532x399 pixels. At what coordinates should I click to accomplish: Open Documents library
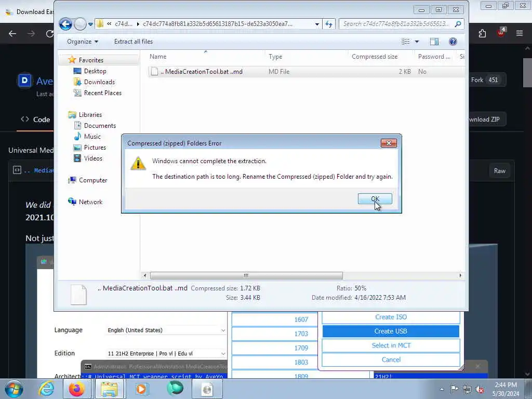tap(100, 126)
